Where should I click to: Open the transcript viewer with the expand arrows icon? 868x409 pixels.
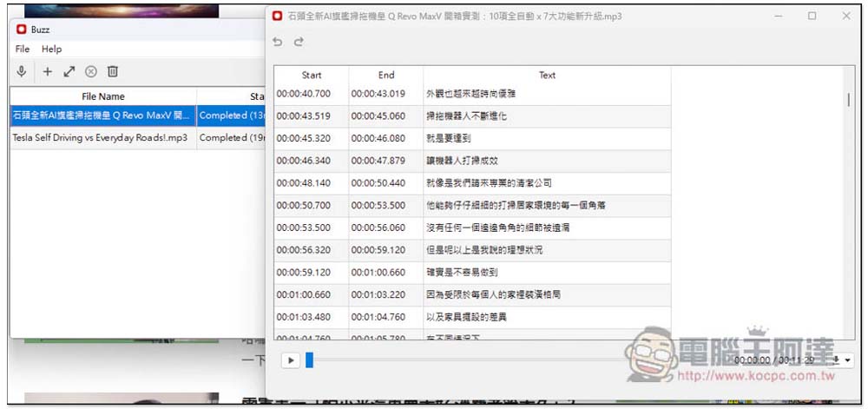tap(69, 71)
